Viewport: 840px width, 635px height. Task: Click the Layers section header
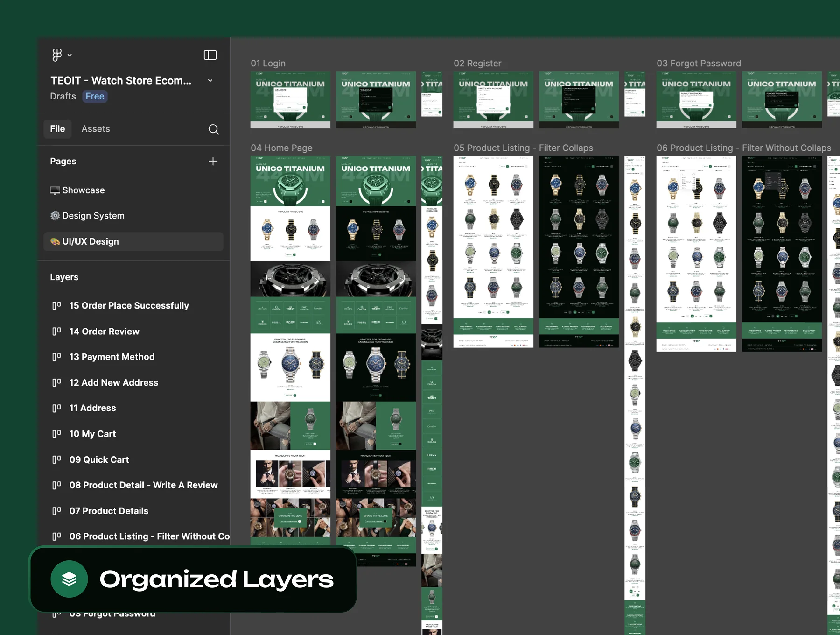(x=64, y=277)
